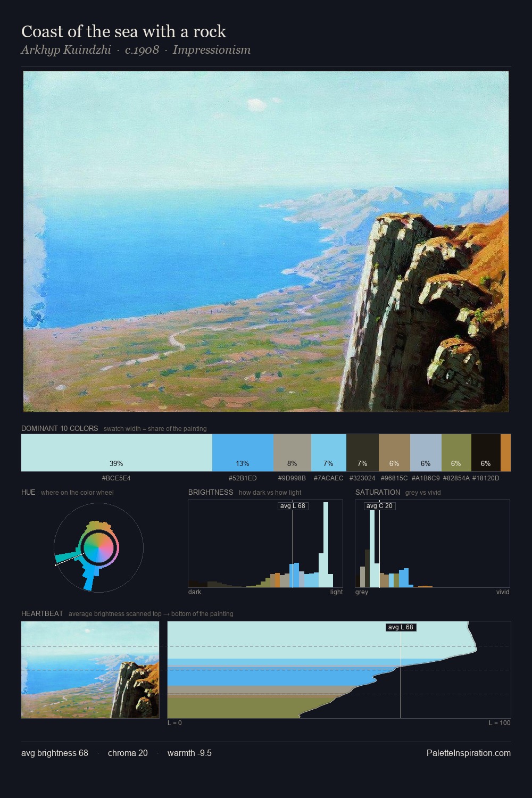Image resolution: width=532 pixels, height=798 pixels.
Task: Click the "warmth -9.5" footer stat
Action: click(189, 753)
